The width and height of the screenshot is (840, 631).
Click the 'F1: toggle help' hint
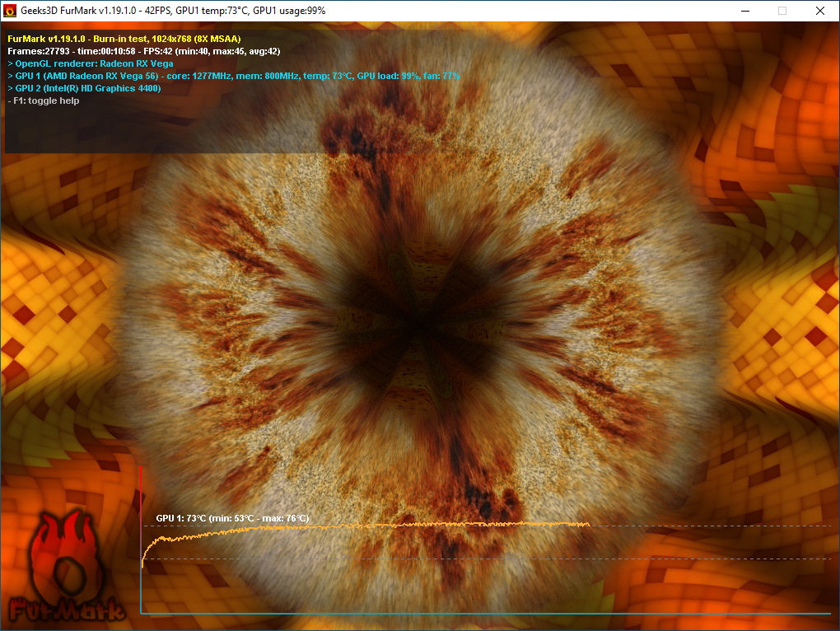(44, 100)
